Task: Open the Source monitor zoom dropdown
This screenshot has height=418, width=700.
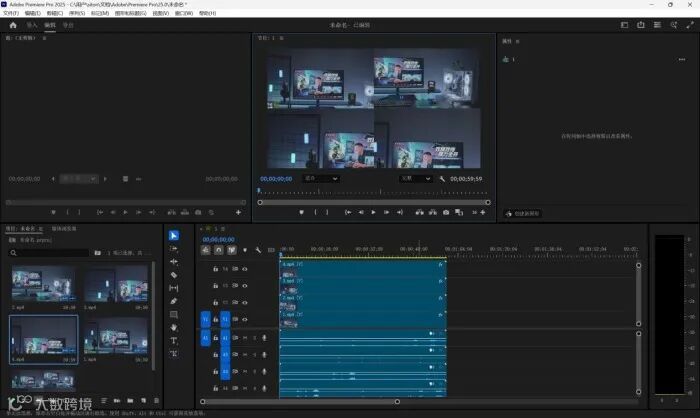Action: click(x=79, y=178)
